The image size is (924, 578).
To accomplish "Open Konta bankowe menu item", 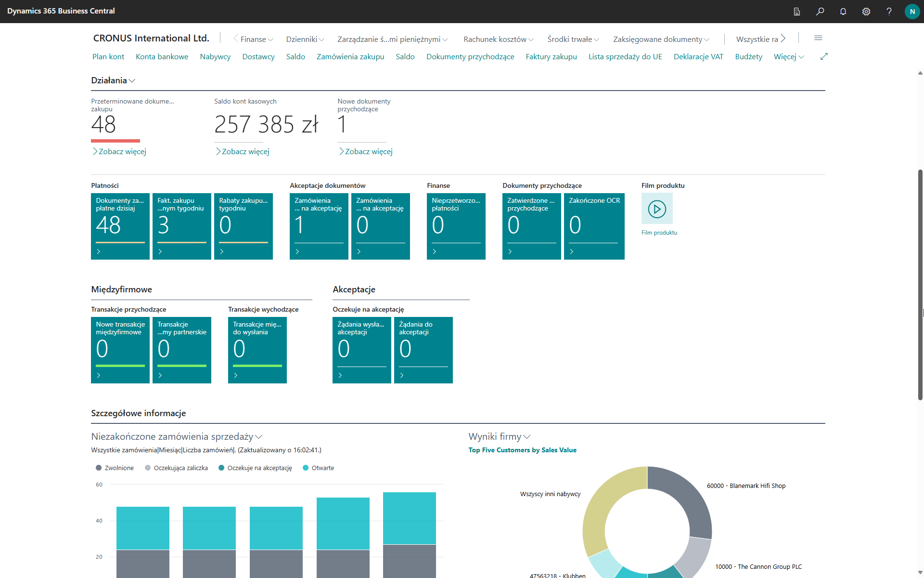I will [162, 57].
